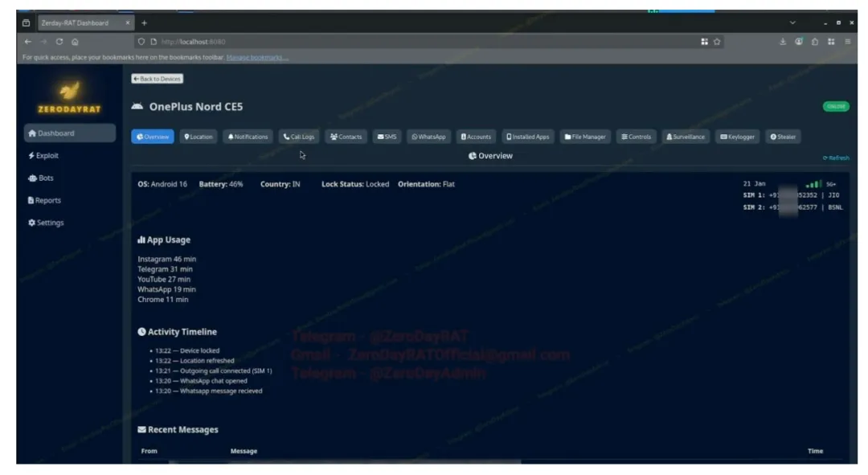The image size is (868, 475).
Task: Click the 'From' column header
Action: point(149,451)
